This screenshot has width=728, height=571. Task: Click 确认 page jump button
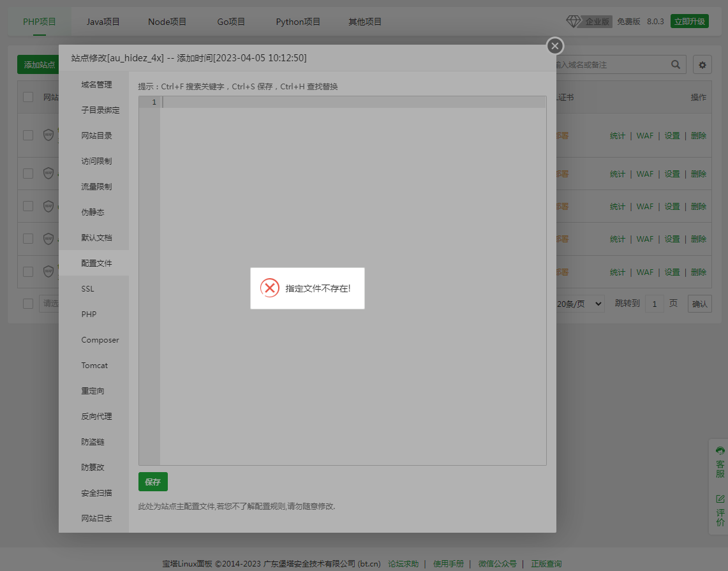pyautogui.click(x=700, y=304)
